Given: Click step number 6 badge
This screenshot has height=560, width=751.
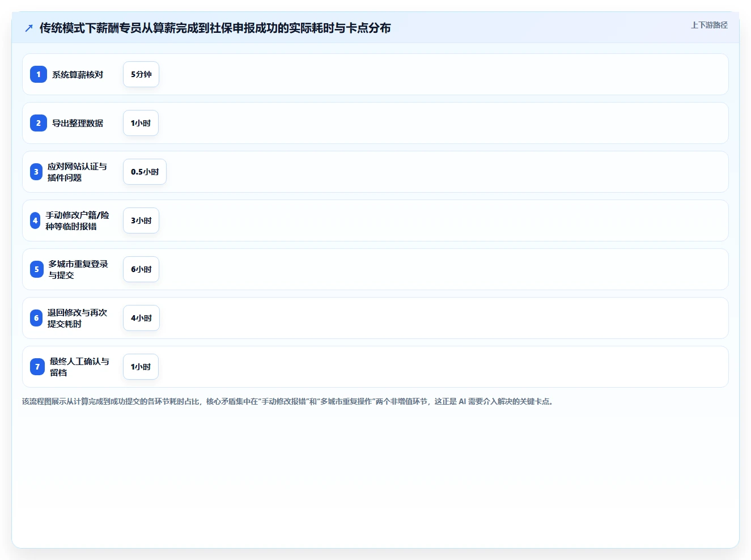Looking at the screenshot, I should point(36,318).
